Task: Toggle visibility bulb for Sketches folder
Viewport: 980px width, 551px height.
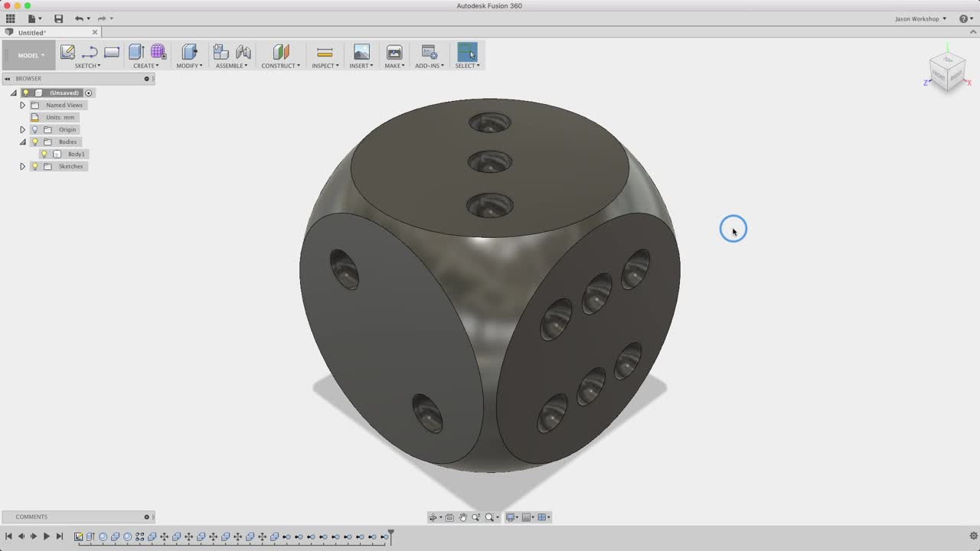Action: [x=34, y=166]
